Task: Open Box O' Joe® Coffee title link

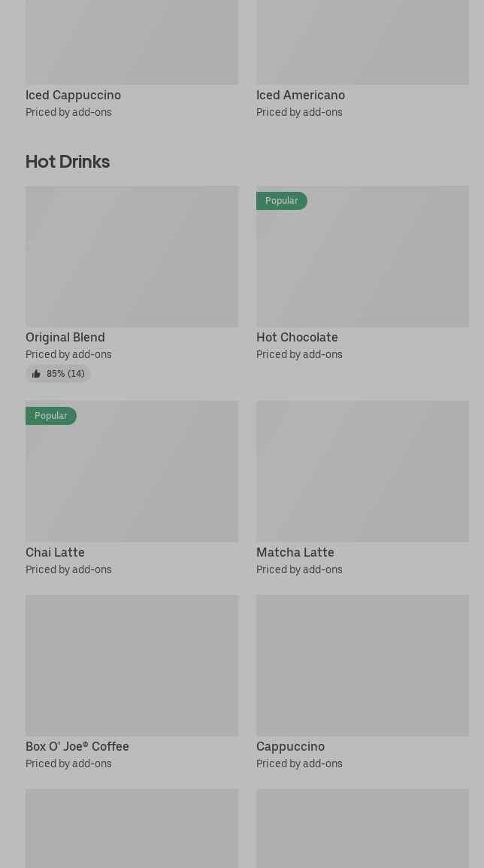Action: point(77,746)
